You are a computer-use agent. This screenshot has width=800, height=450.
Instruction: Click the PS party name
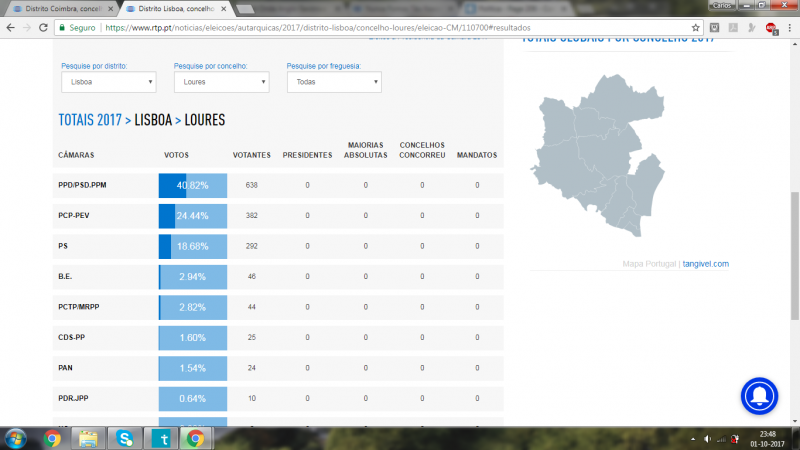63,246
